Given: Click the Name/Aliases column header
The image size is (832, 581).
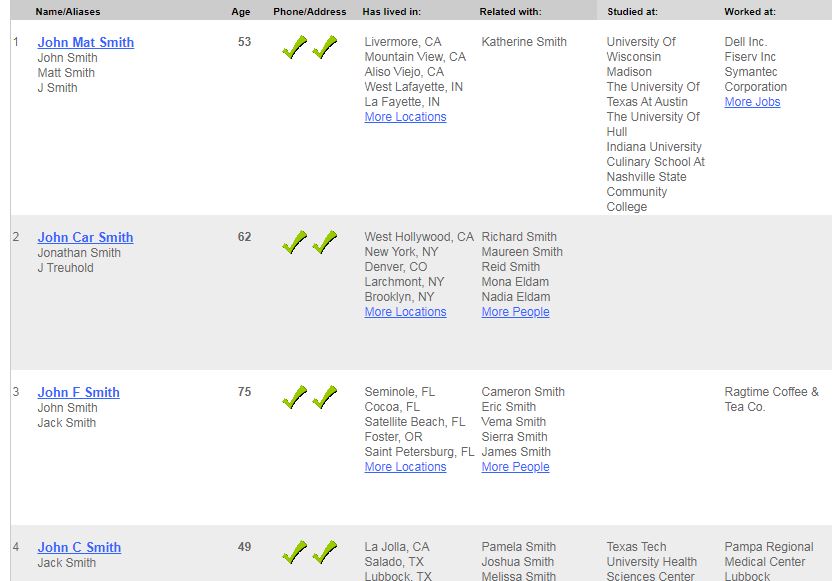Looking at the screenshot, I should (67, 12).
